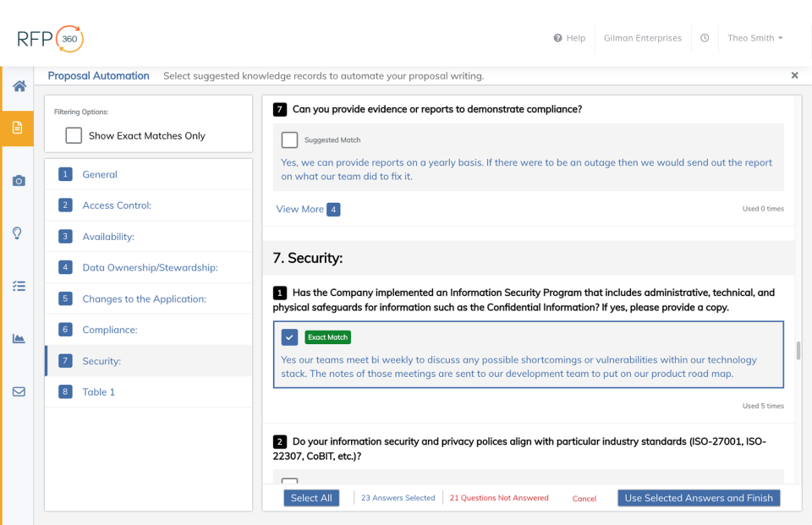Enable Show Exact Matches Only checkbox
This screenshot has width=812, height=525.
[x=74, y=135]
